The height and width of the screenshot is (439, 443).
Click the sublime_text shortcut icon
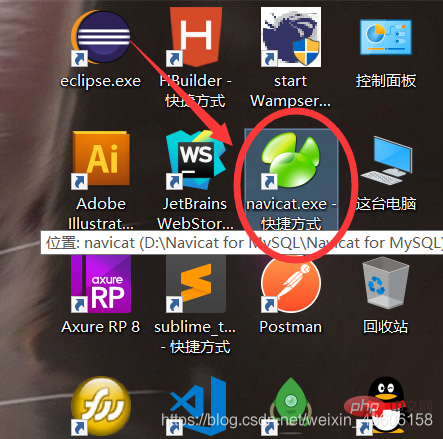click(x=196, y=283)
